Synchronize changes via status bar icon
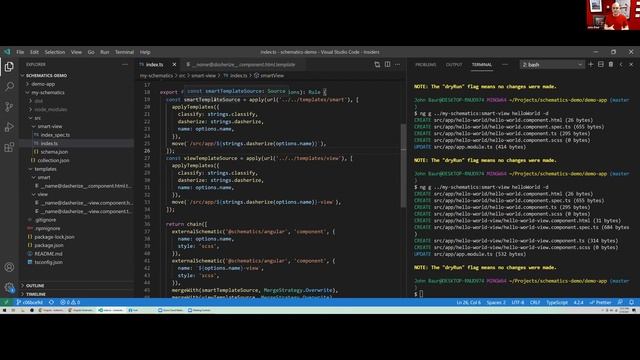Image resolution: width=640 pixels, height=360 pixels. click(51, 302)
